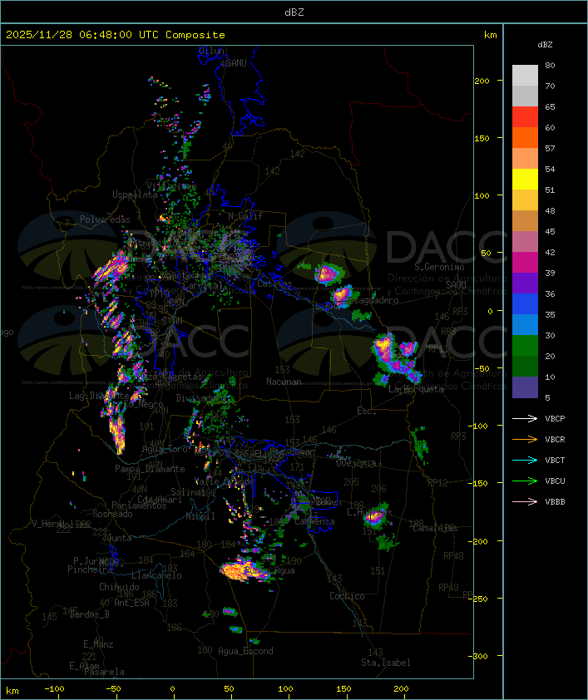Click the green VBCU arrow icon
The height and width of the screenshot is (700, 588).
point(525,481)
